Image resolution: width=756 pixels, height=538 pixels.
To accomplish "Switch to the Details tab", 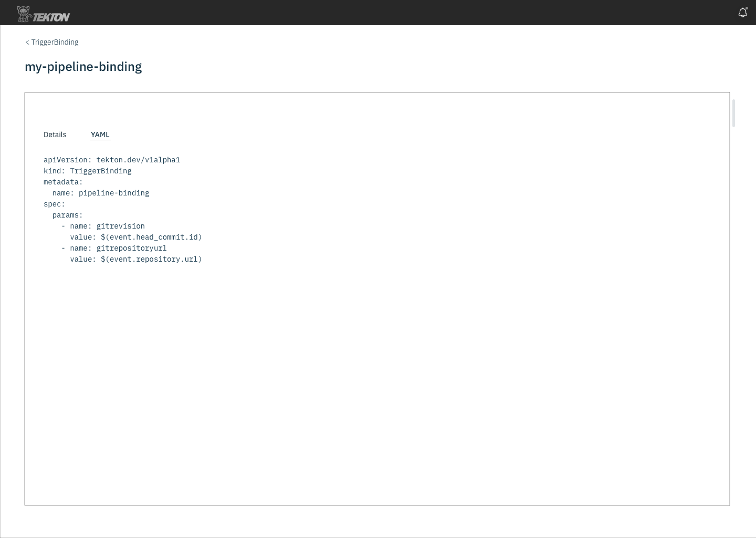I will pos(55,134).
